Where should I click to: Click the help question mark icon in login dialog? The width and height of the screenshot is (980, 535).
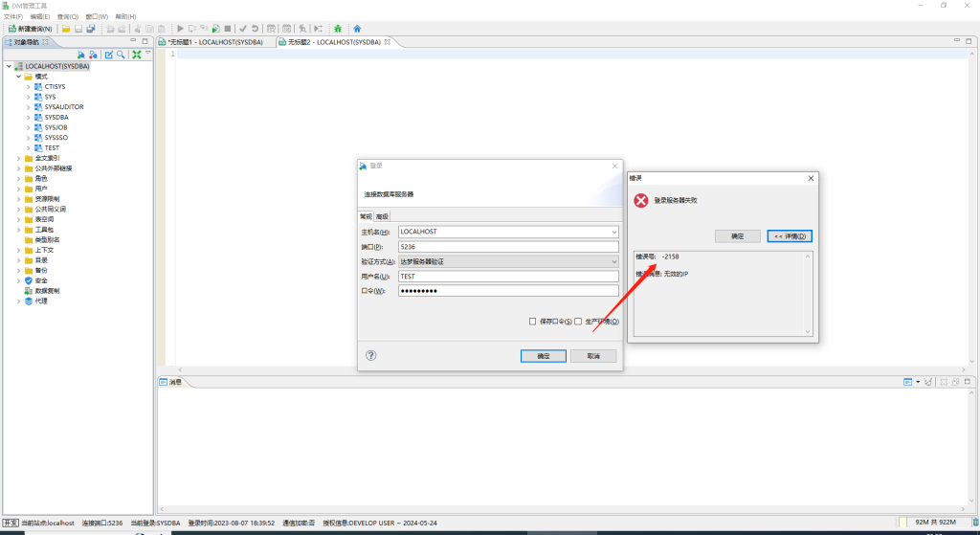pos(371,355)
